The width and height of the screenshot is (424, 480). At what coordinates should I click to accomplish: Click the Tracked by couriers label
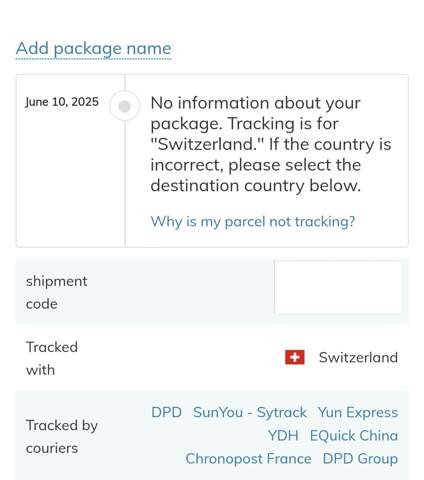click(x=62, y=437)
